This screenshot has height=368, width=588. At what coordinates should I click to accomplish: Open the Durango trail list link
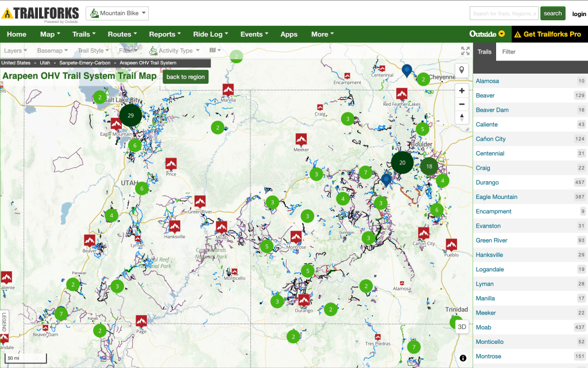[487, 182]
